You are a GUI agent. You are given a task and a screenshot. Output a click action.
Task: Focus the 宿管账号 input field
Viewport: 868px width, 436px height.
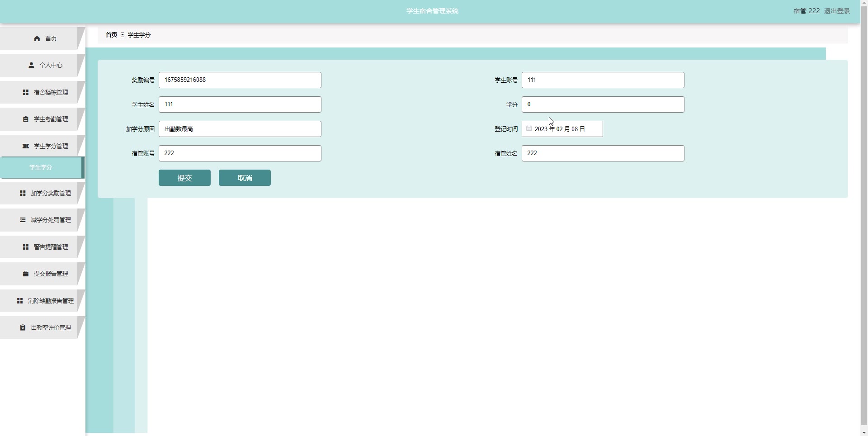[240, 153]
